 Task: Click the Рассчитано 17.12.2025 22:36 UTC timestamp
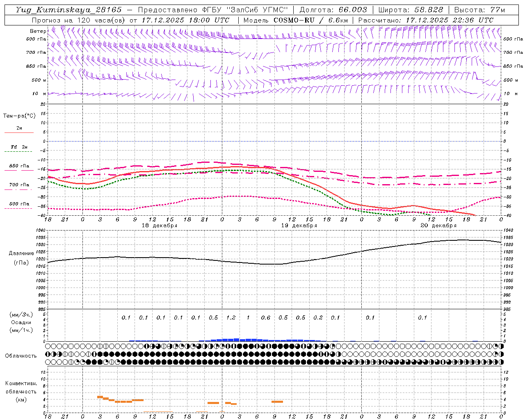(426, 20)
